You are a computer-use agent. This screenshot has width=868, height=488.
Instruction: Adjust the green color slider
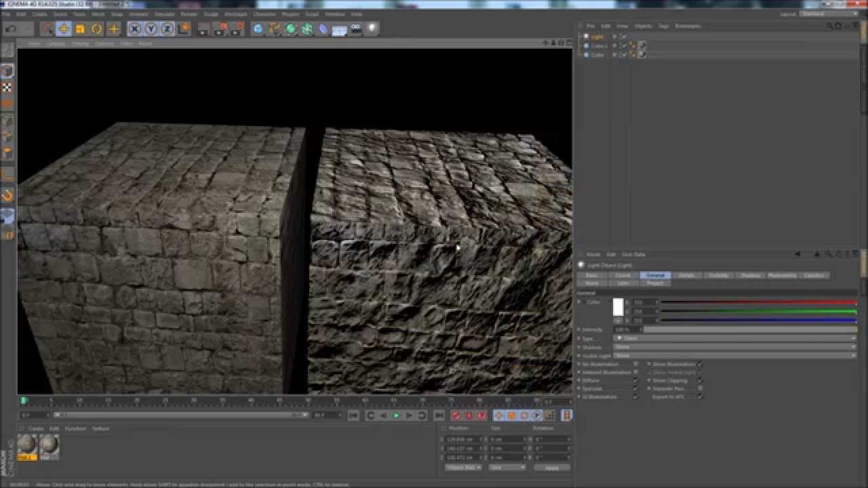(758, 311)
